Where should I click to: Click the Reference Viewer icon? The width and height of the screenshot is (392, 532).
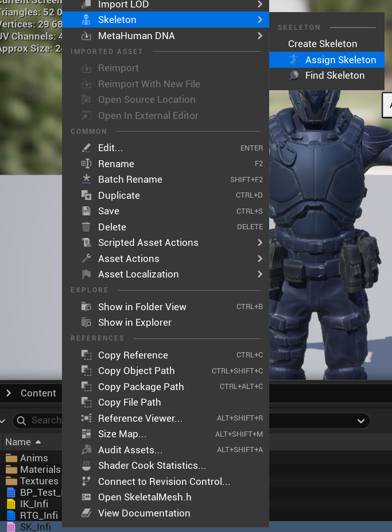click(x=86, y=418)
